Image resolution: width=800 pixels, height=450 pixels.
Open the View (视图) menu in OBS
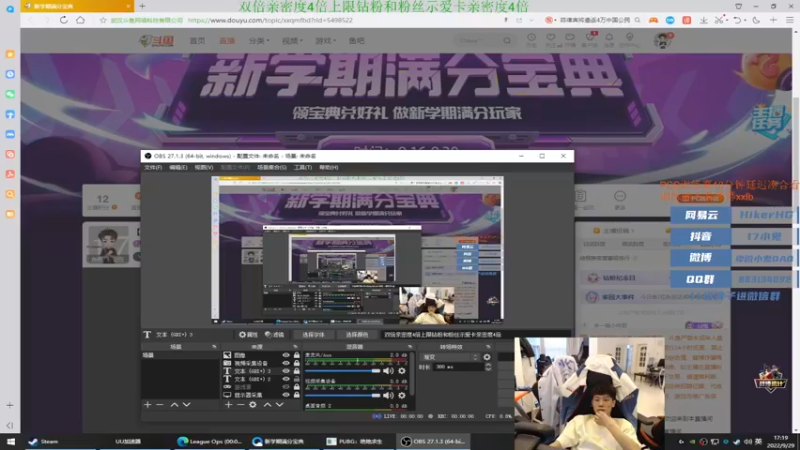pyautogui.click(x=204, y=167)
